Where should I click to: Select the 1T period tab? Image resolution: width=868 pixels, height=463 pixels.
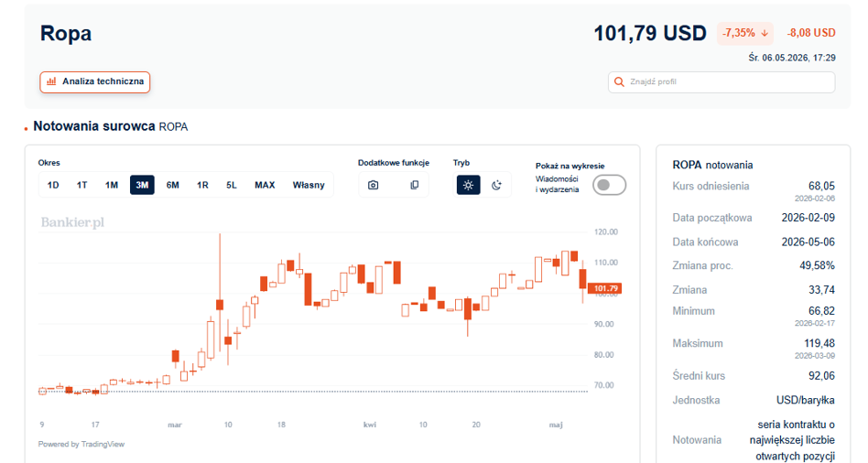click(81, 185)
